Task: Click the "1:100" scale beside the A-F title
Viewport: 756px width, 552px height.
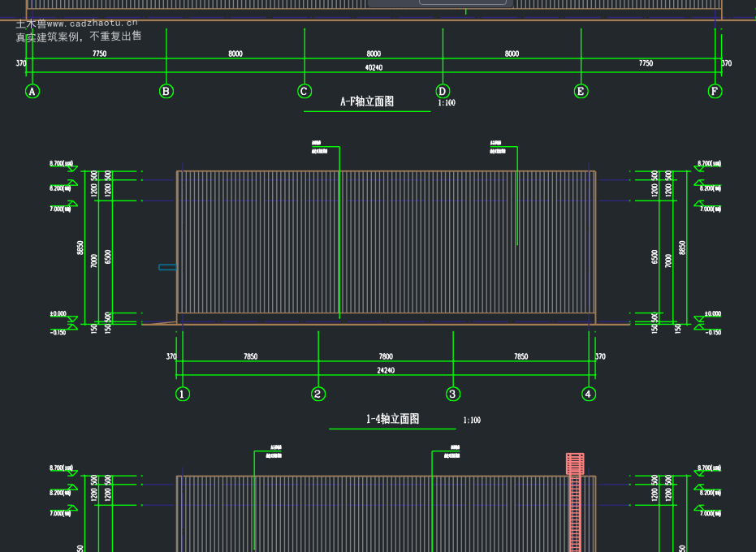Action: tap(447, 102)
